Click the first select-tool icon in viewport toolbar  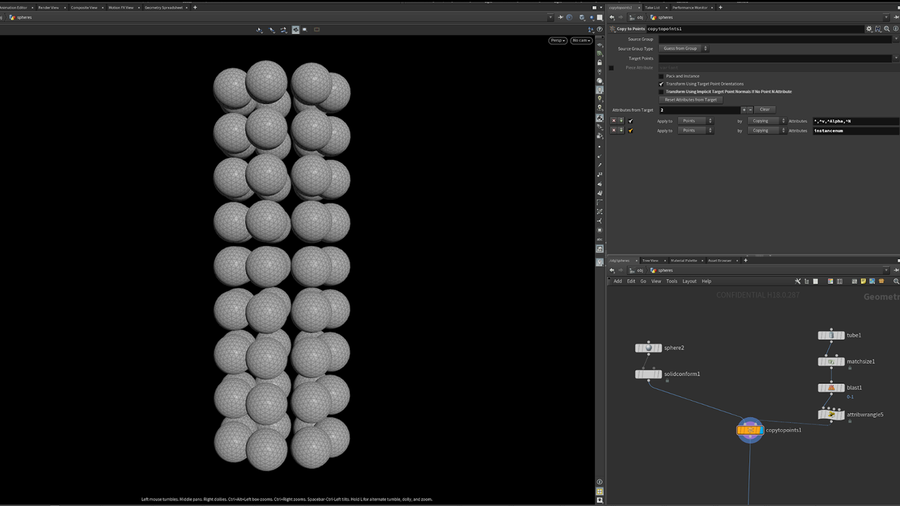[259, 29]
